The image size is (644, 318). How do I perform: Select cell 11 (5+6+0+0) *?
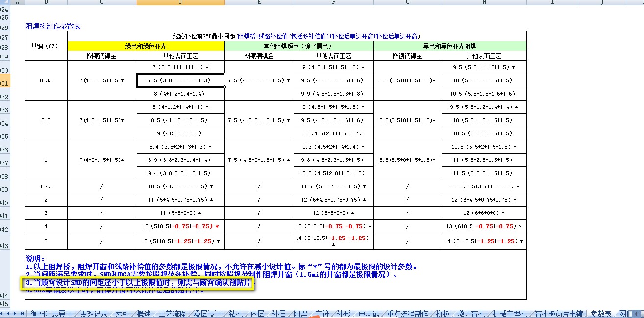[181, 213]
